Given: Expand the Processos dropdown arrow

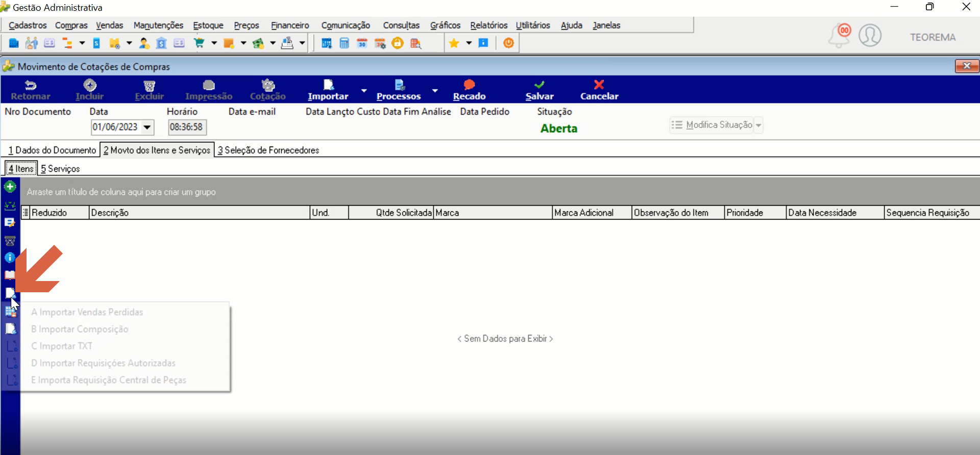Looking at the screenshot, I should tap(435, 90).
